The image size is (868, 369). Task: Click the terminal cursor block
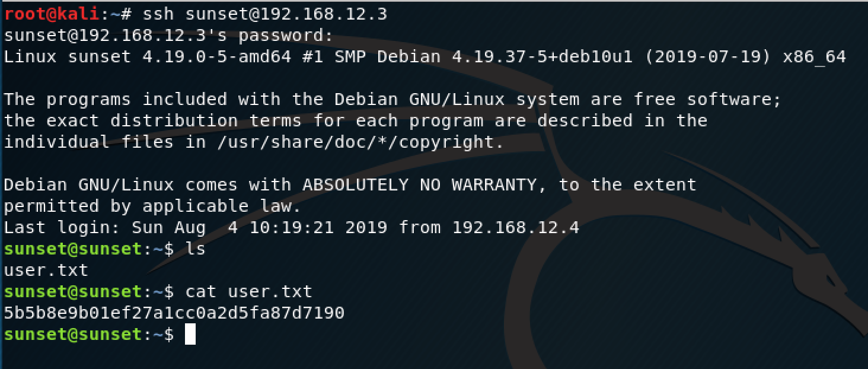[190, 335]
